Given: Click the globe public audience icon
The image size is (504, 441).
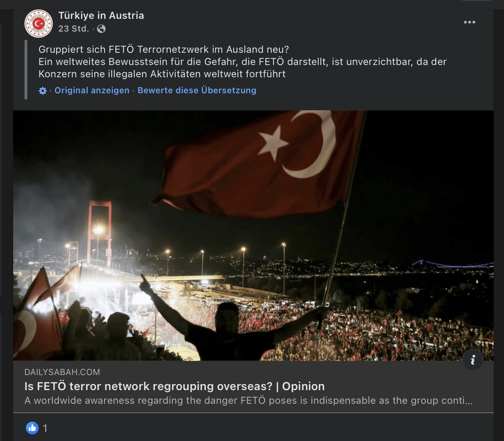Looking at the screenshot, I should pos(101,29).
